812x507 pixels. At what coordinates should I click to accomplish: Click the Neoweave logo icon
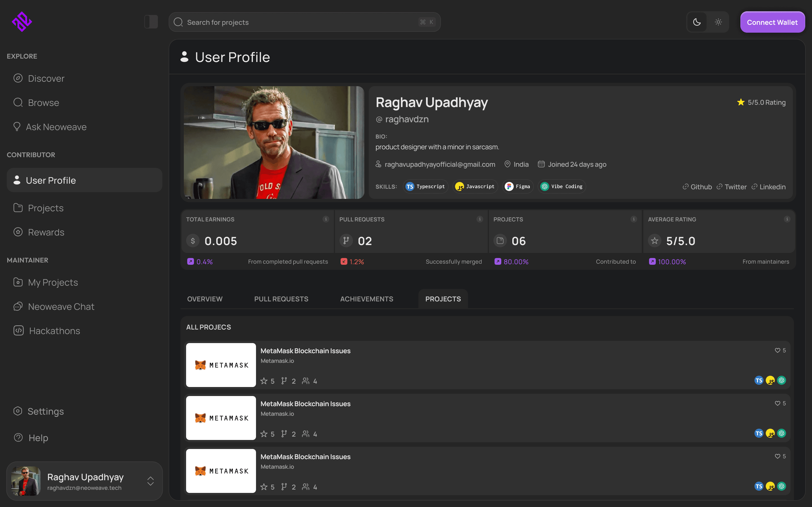pyautogui.click(x=22, y=22)
